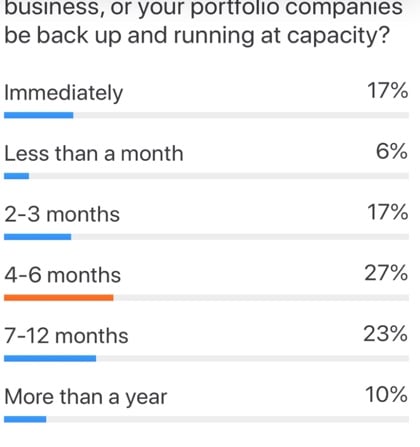The height and width of the screenshot is (447, 420).
Task: Click the blue Immediately result bar
Action: (39, 115)
